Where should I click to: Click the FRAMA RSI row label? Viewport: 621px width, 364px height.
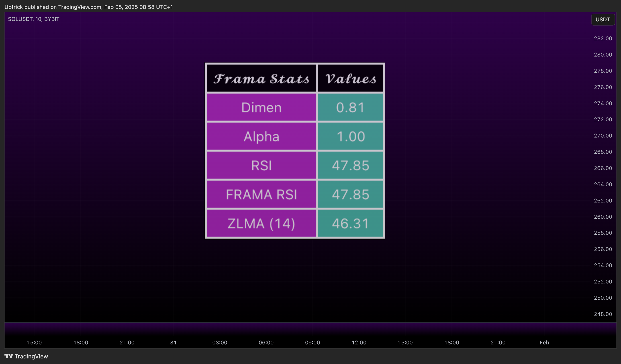pos(261,194)
